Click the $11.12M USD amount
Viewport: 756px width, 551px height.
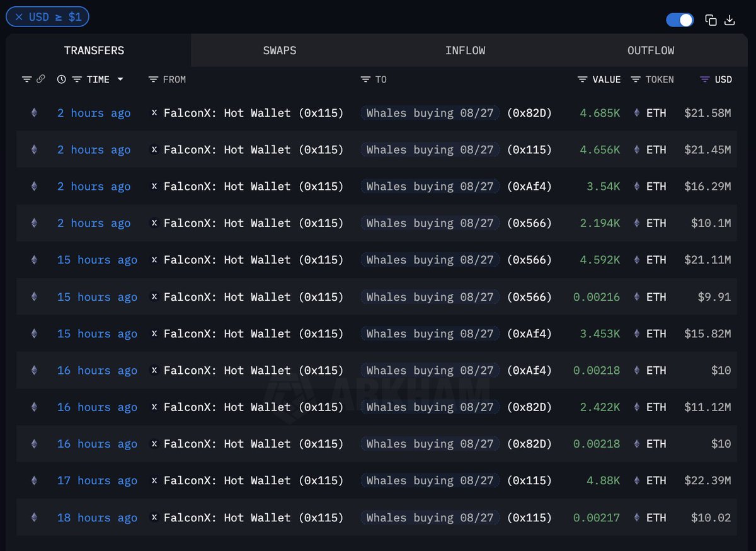click(707, 407)
